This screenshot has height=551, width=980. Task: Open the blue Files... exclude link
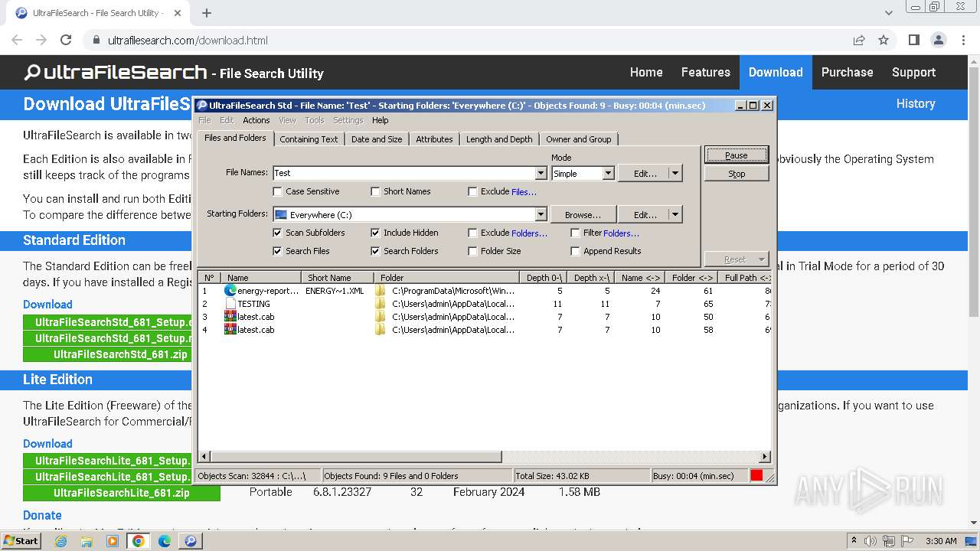pos(524,192)
